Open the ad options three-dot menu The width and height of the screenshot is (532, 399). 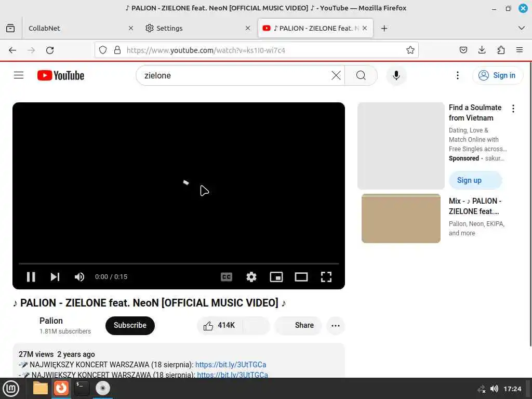(x=513, y=109)
